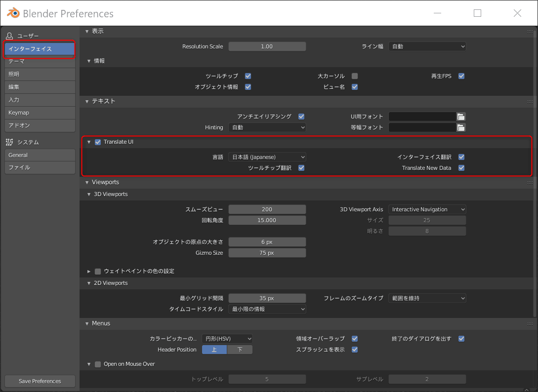Click the Resolution Scale value field
This screenshot has width=538, height=392.
(267, 46)
